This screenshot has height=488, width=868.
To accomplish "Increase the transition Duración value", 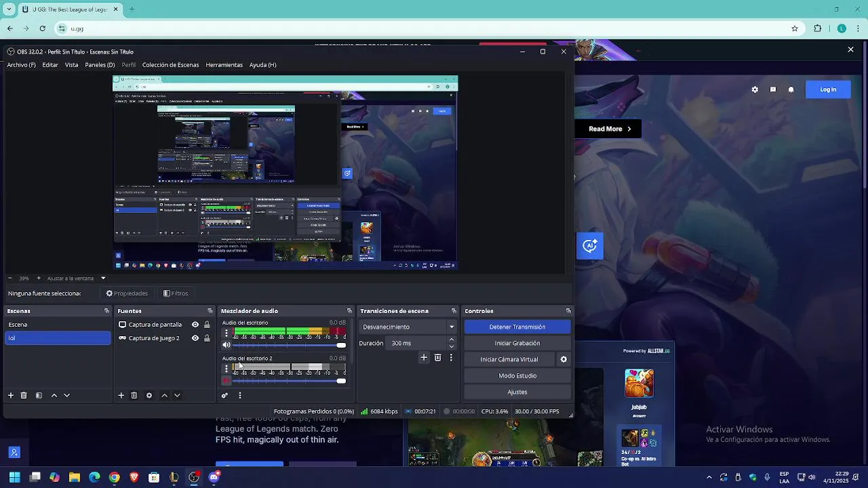I will 452,340.
